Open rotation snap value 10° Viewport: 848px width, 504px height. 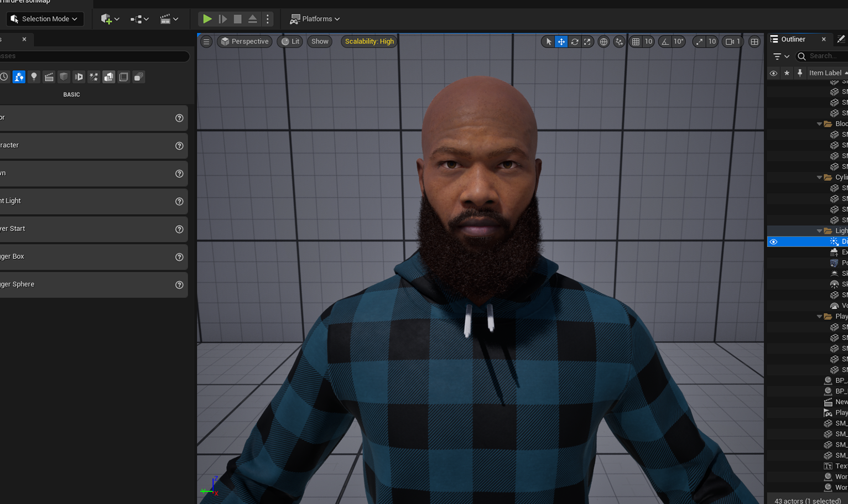[679, 41]
